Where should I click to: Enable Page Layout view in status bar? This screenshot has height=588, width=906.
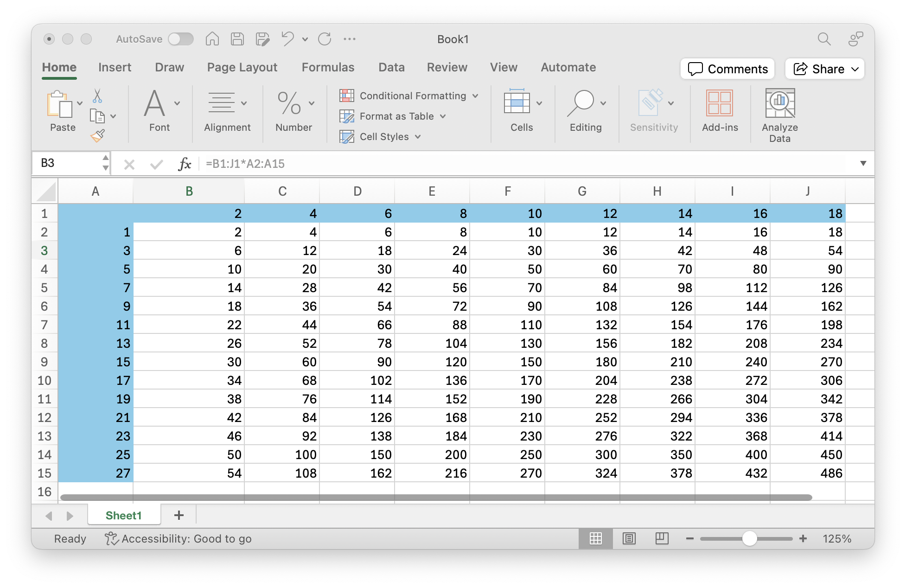(x=629, y=538)
